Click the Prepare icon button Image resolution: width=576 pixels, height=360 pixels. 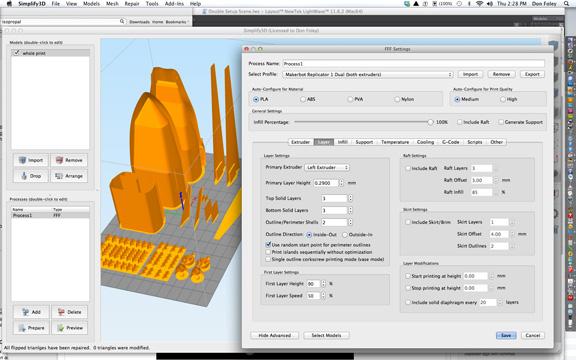point(31,328)
